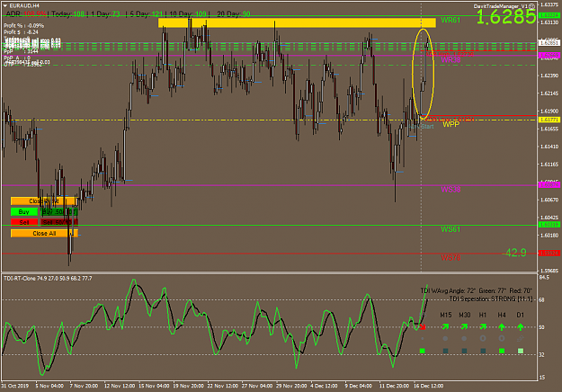Click the light green square under D1
This screenshot has height=392, width=562.
pos(521,351)
